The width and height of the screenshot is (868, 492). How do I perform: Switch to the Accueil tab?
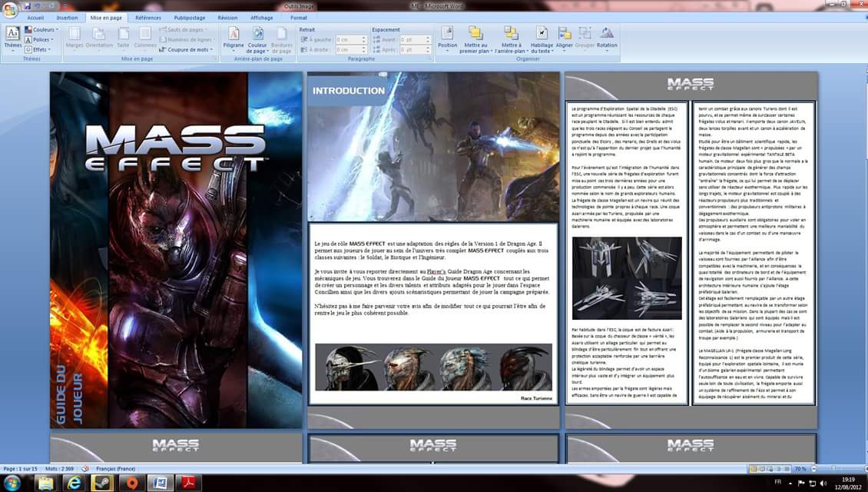point(35,18)
